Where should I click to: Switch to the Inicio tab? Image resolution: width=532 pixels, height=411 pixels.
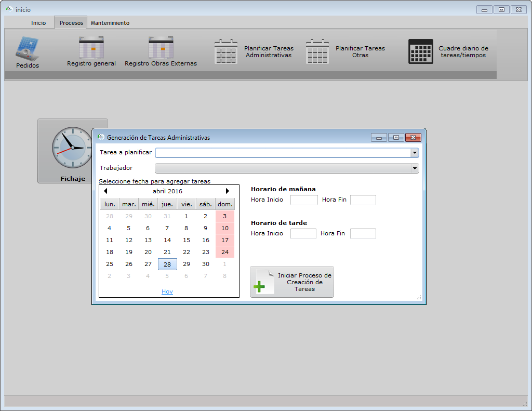point(38,23)
